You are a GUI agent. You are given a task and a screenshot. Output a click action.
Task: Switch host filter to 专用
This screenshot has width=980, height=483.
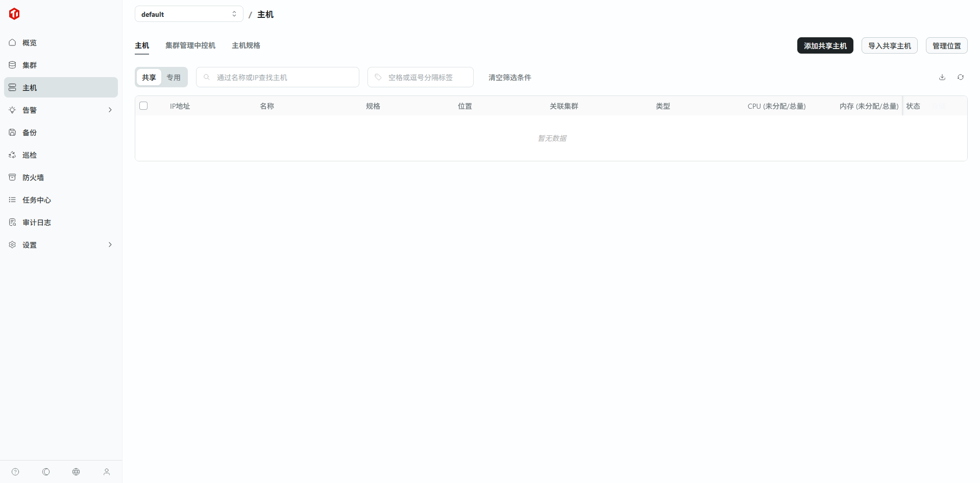174,78
